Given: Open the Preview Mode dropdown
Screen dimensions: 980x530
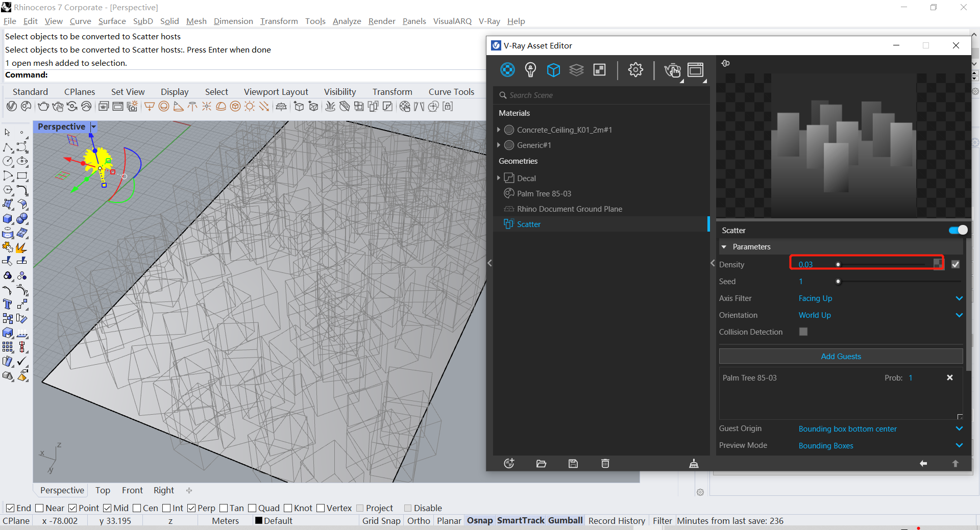Looking at the screenshot, I should coord(880,446).
